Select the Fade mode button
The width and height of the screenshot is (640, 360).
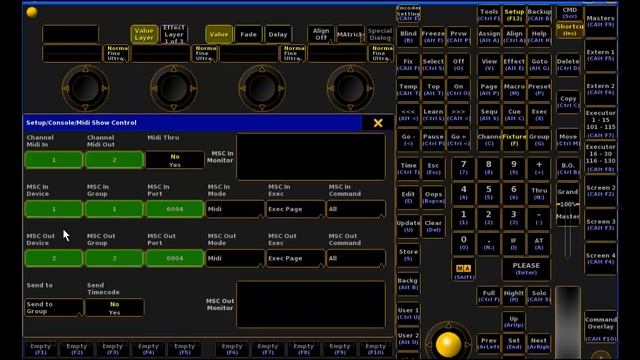click(248, 34)
